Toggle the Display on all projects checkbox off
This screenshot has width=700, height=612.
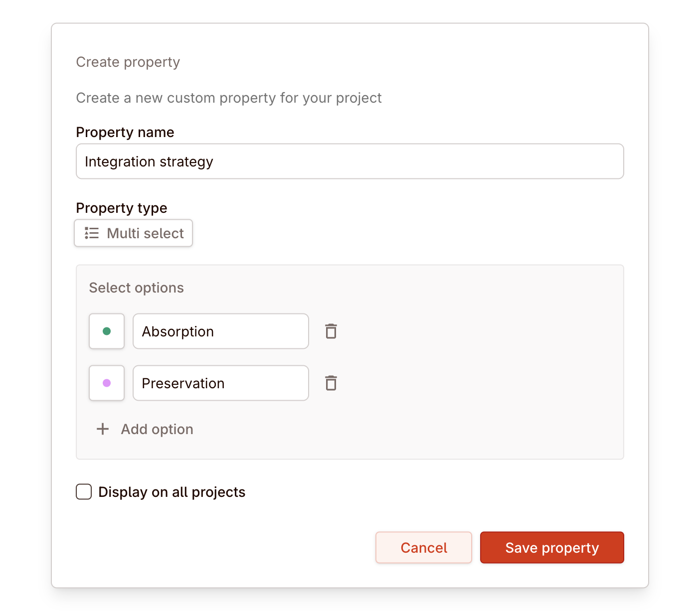(83, 492)
